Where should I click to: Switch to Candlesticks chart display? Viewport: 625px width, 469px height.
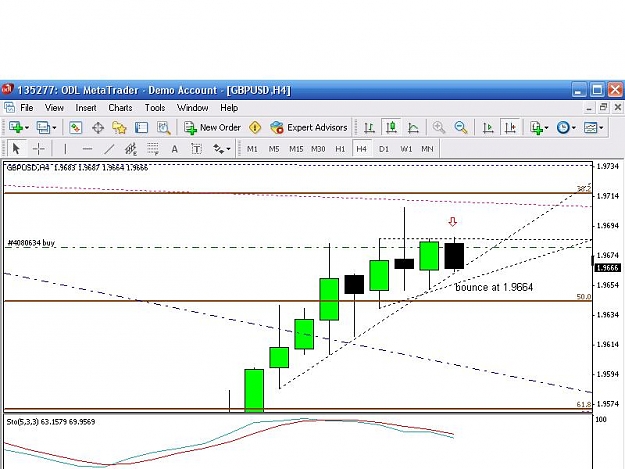[x=391, y=128]
